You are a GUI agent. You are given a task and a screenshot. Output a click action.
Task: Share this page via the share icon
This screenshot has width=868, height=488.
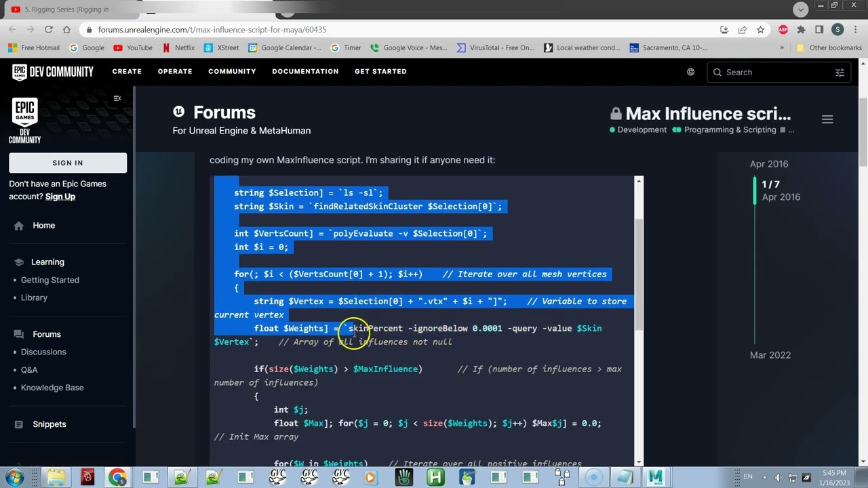tap(743, 30)
